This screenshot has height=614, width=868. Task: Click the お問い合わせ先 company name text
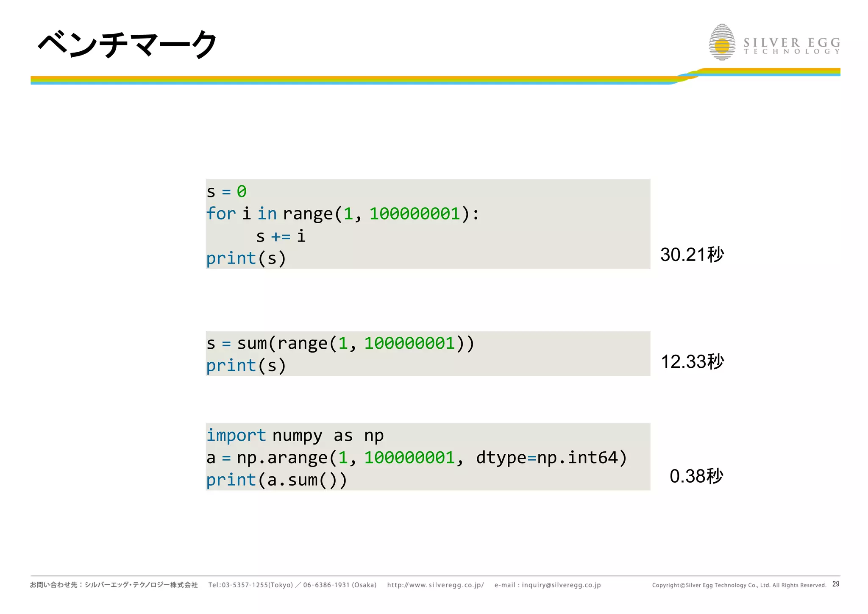coord(114,585)
